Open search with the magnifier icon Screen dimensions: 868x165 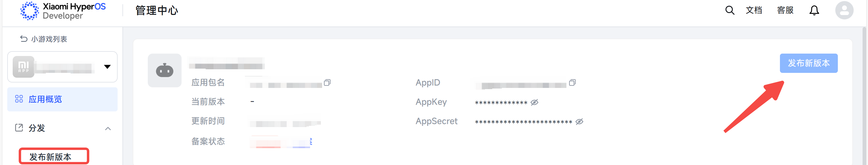(730, 10)
